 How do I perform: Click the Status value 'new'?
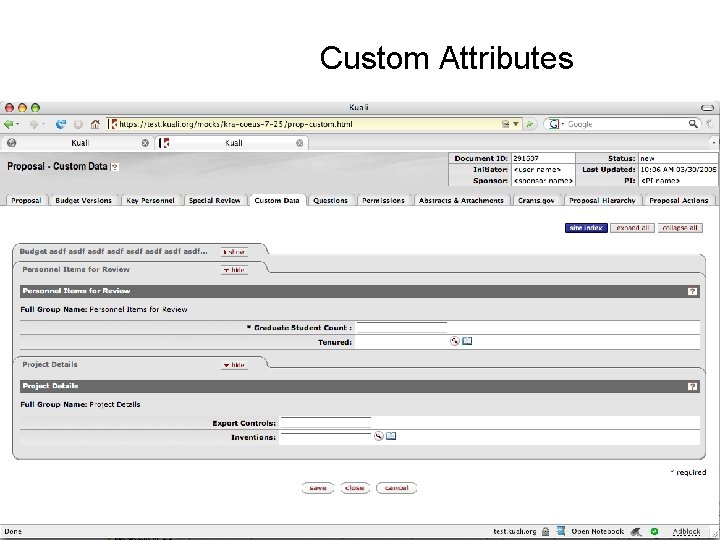coord(647,158)
